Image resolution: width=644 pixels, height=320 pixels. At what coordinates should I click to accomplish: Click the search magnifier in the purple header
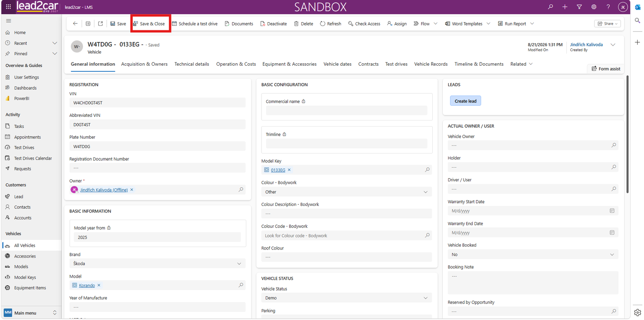(x=550, y=7)
